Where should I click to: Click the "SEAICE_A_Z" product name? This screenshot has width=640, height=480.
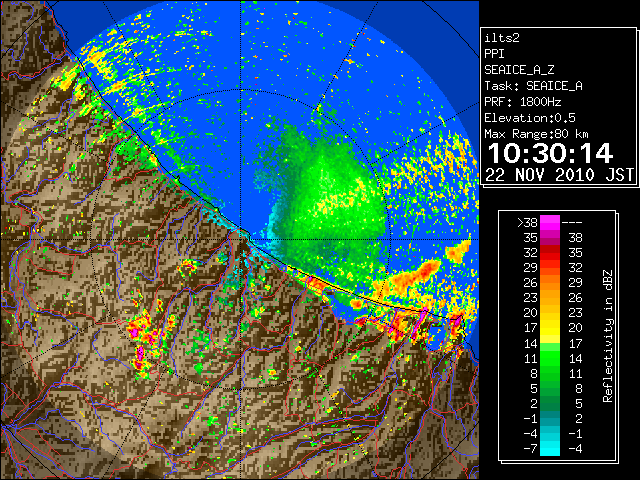click(x=519, y=70)
